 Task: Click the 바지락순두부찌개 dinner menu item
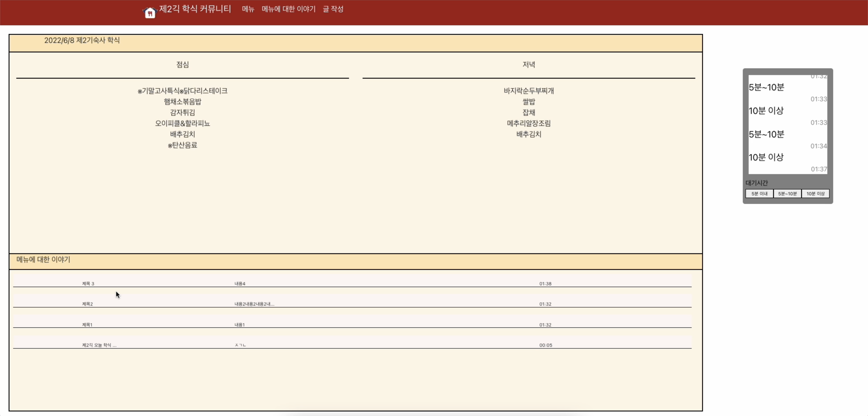(x=528, y=91)
